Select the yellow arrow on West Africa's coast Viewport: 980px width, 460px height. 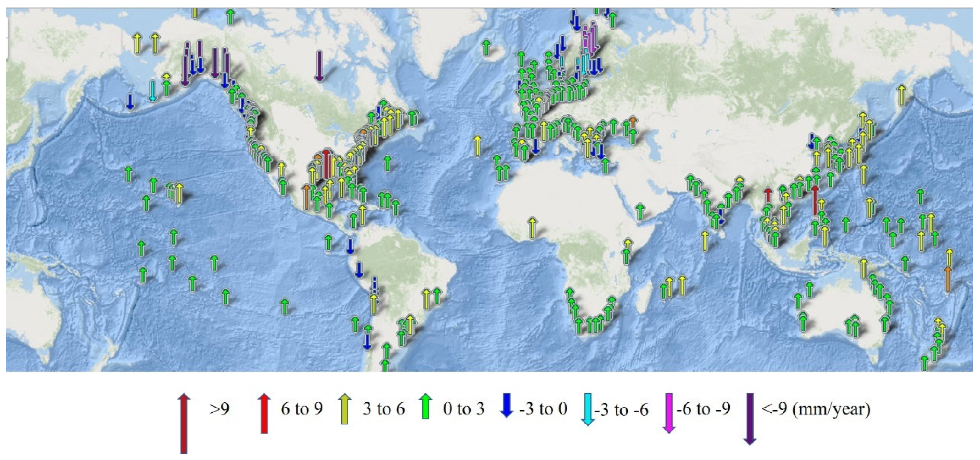point(532,227)
